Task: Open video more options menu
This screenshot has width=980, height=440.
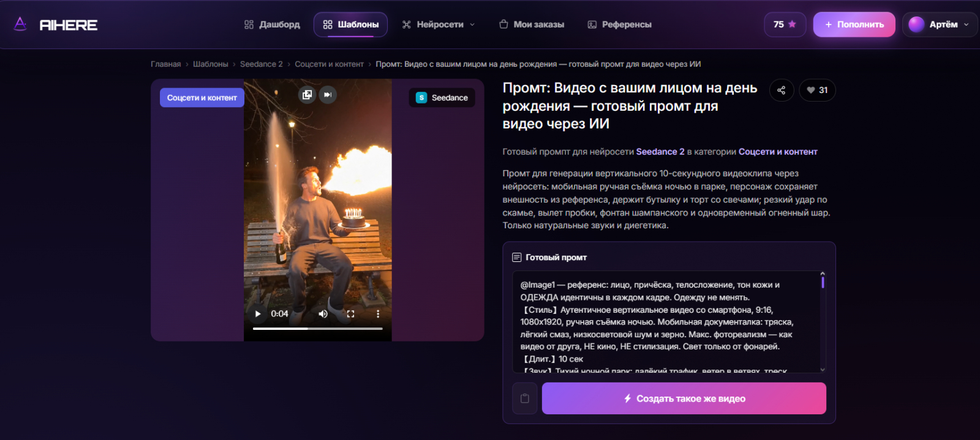Action: click(378, 314)
